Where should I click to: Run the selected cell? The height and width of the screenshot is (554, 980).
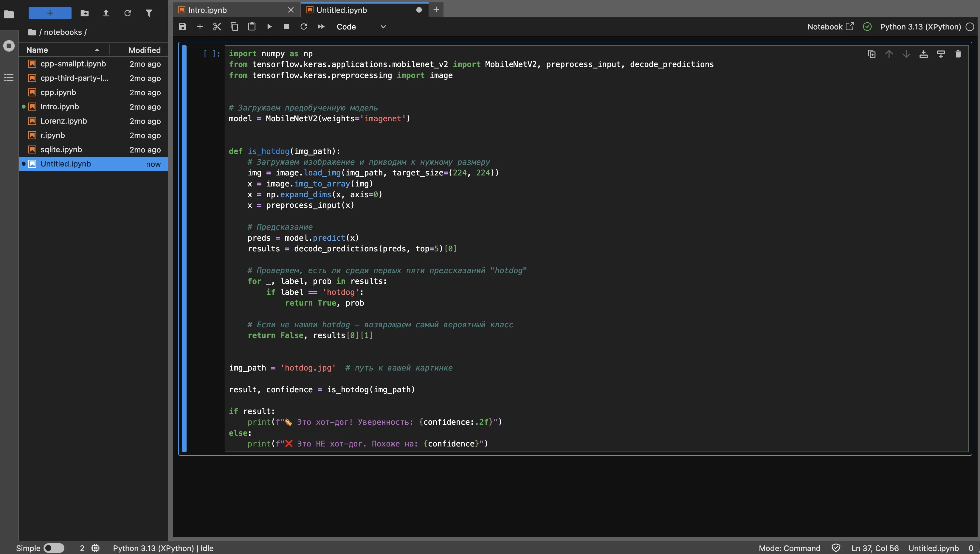pyautogui.click(x=269, y=27)
